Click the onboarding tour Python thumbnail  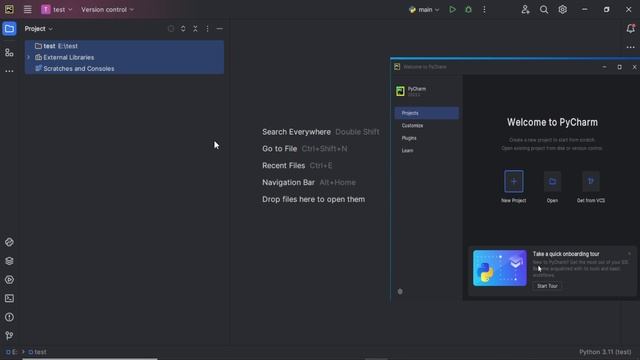point(500,268)
